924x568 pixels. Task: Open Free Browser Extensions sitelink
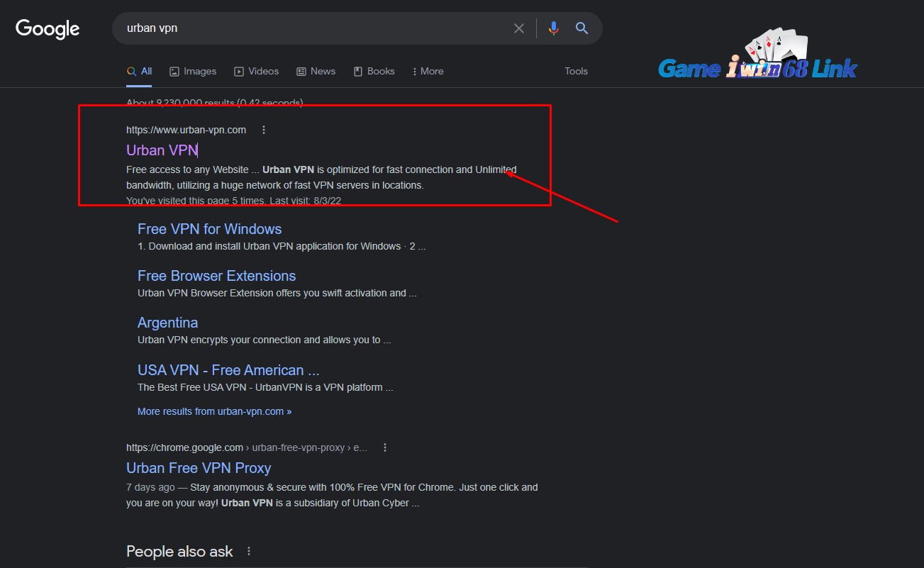tap(216, 276)
